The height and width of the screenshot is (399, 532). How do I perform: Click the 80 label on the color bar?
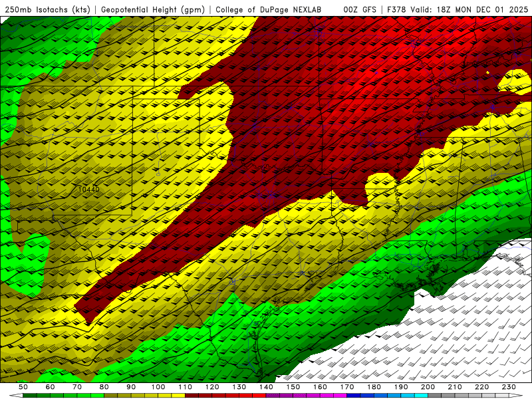point(104,387)
